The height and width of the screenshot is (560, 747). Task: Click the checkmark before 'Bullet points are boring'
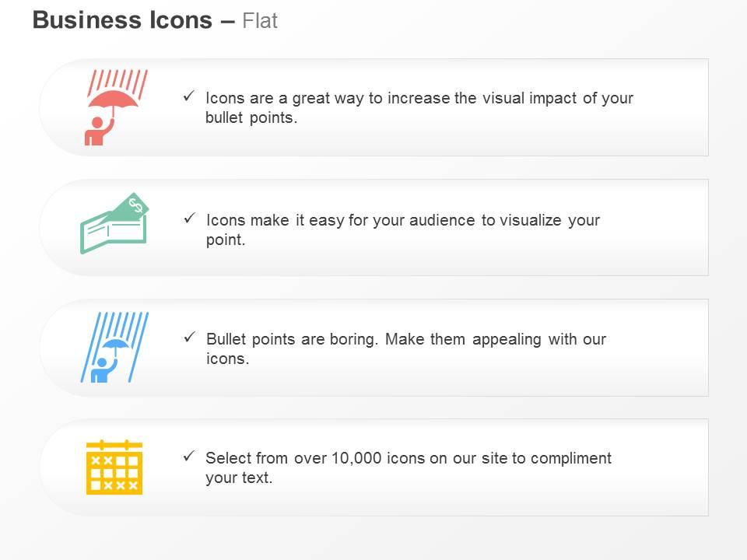click(190, 338)
